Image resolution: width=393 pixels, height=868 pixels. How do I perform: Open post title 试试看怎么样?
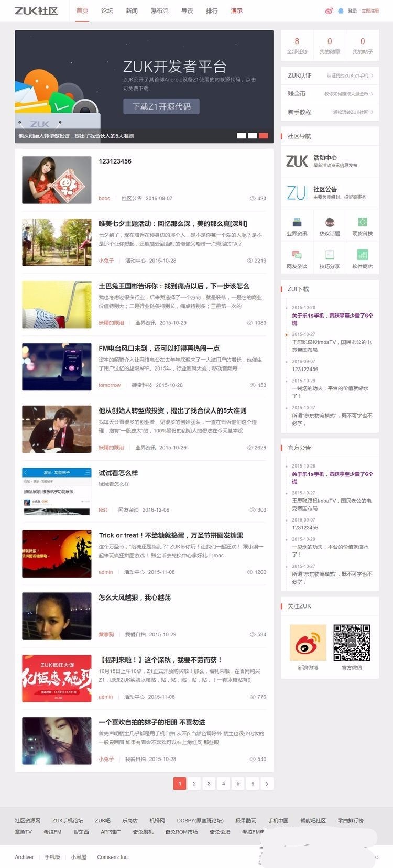pos(118,473)
